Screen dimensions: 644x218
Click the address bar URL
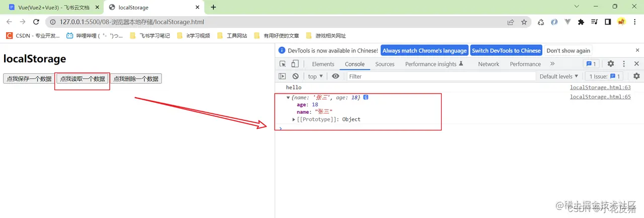[x=132, y=22]
